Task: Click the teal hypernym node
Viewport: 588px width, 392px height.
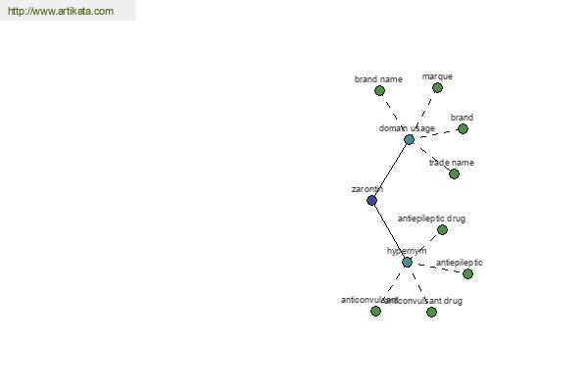Action: click(407, 263)
